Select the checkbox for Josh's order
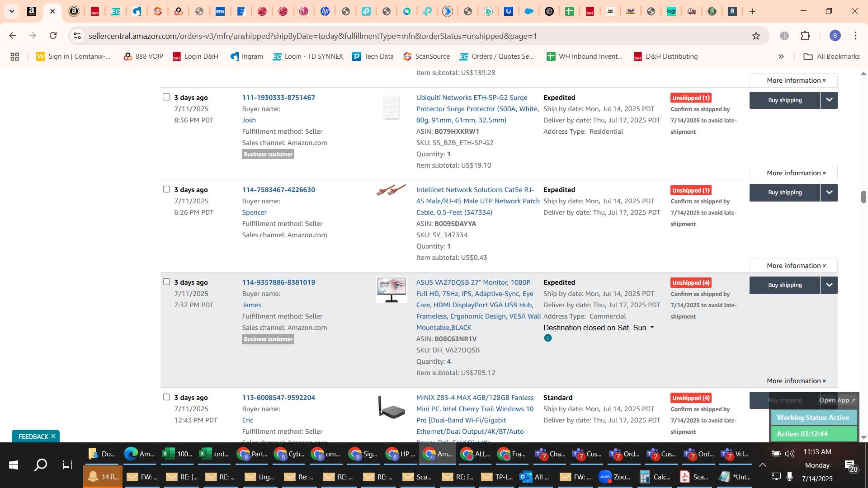Image resolution: width=868 pixels, height=488 pixels. point(166,97)
